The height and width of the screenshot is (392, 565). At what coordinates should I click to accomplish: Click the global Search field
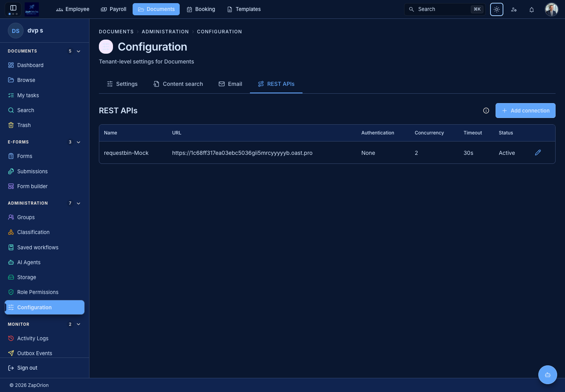445,9
